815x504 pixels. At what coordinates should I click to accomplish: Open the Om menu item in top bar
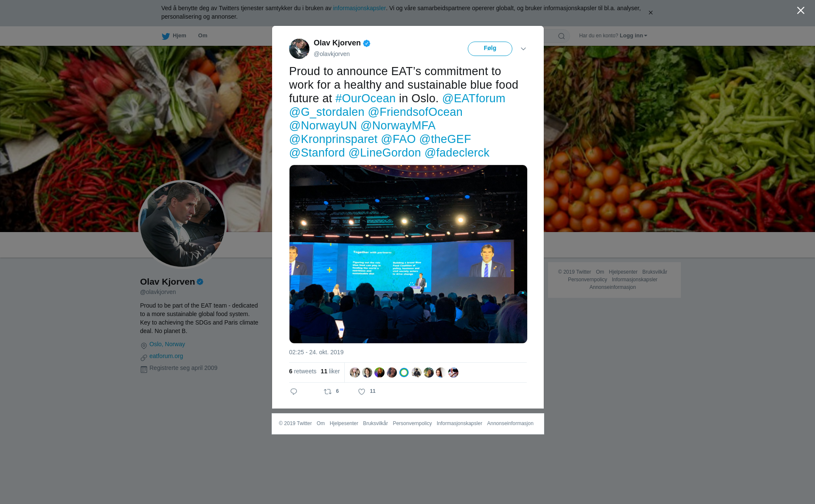point(202,36)
